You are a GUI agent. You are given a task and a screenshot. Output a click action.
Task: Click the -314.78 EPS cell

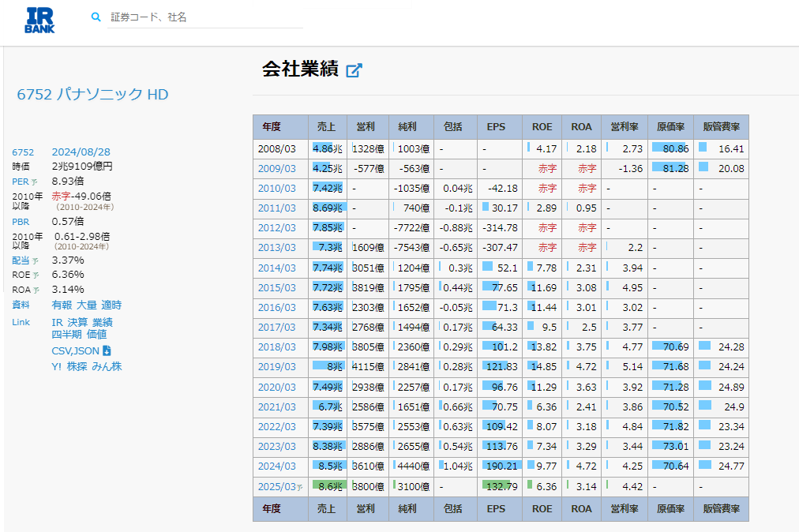pos(499,228)
